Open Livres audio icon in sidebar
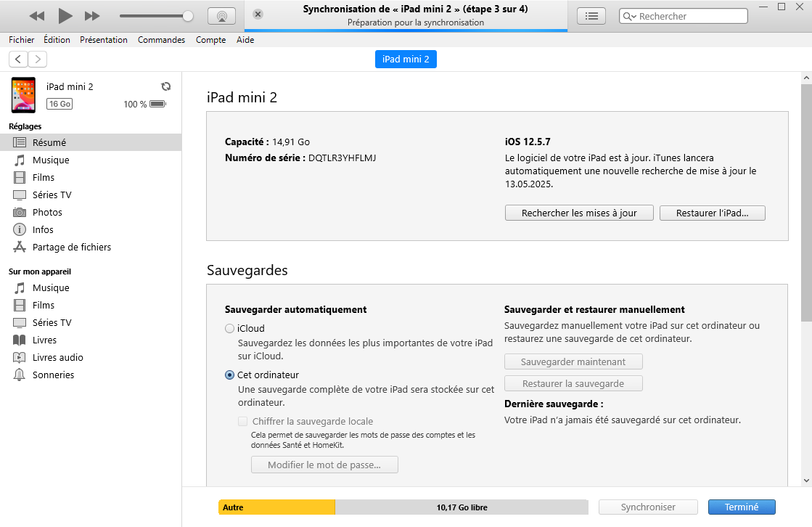The image size is (812, 527). tap(19, 358)
